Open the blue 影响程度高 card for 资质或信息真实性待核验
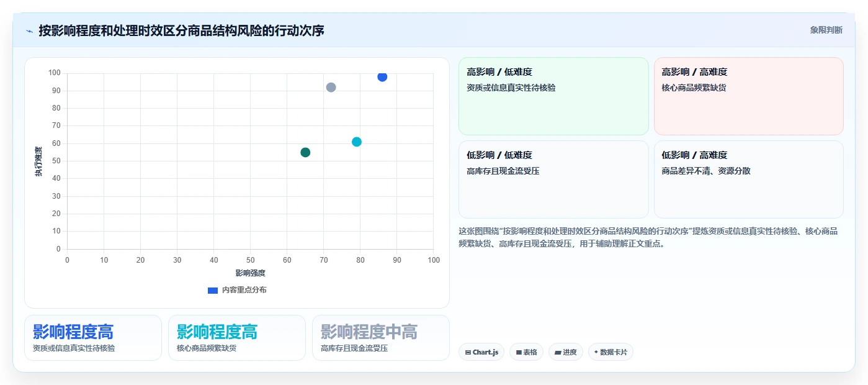 [93, 338]
